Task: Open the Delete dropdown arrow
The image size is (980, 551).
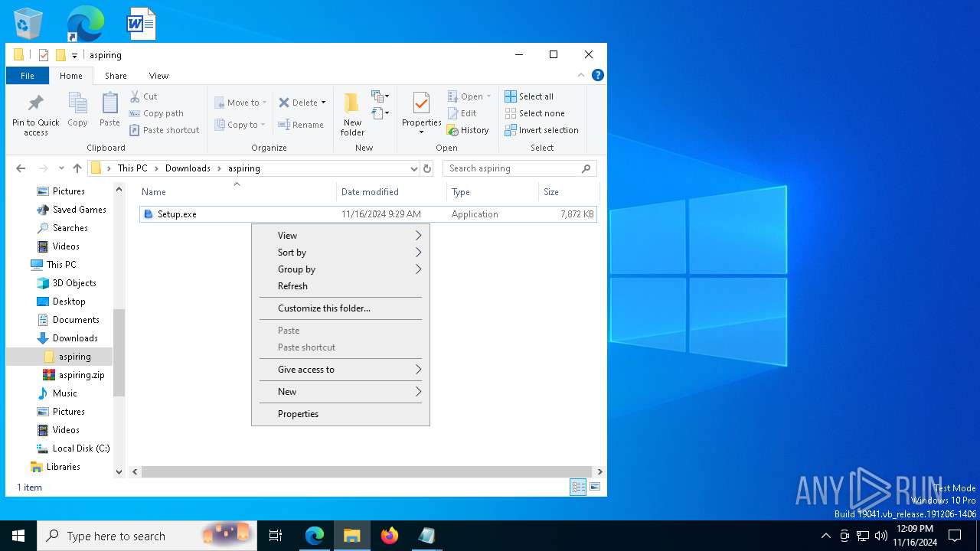Action: [x=323, y=103]
